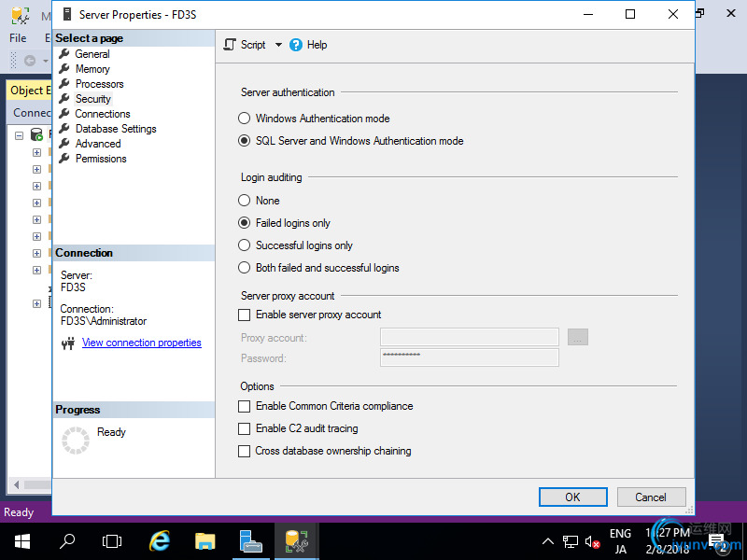Click the wrench icon beside General
747x560 pixels.
64,54
